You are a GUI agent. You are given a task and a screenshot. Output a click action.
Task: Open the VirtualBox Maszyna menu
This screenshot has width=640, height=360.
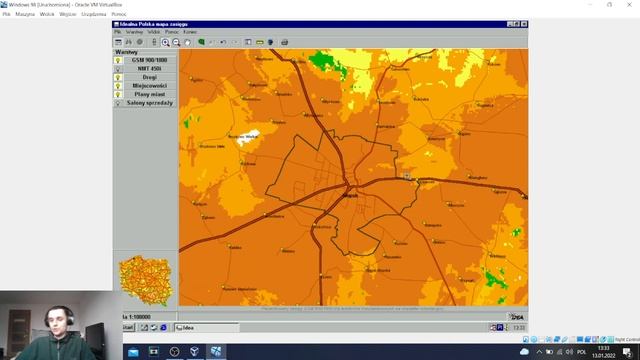pyautogui.click(x=25, y=14)
